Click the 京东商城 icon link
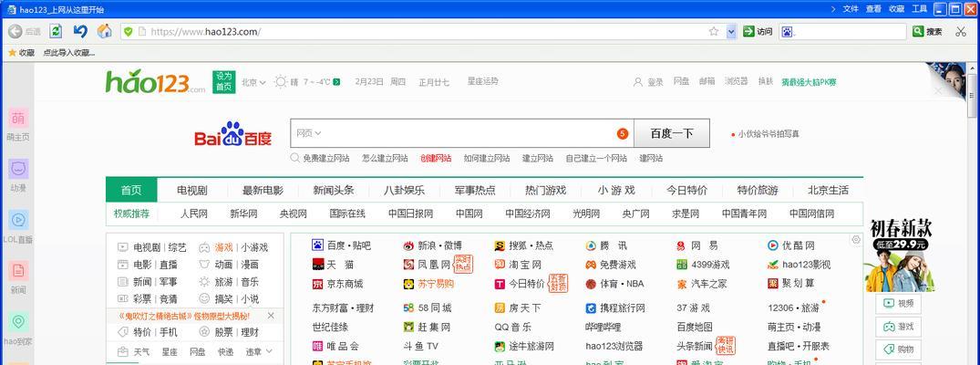The width and height of the screenshot is (980, 365). tap(317, 284)
